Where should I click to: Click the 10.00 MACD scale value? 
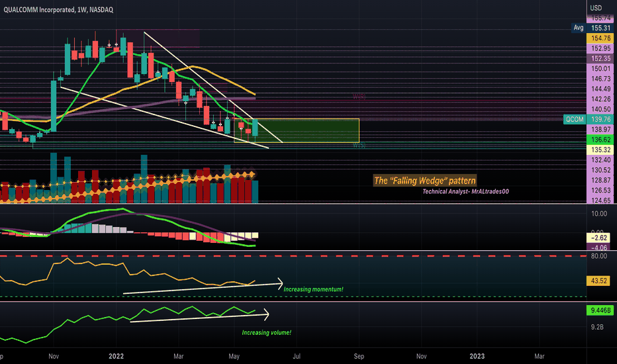point(599,214)
